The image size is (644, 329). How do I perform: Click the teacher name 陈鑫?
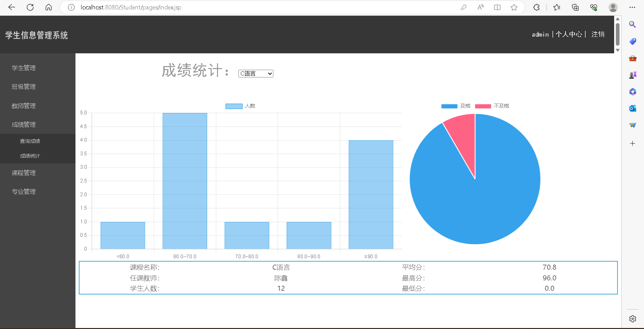click(x=281, y=278)
